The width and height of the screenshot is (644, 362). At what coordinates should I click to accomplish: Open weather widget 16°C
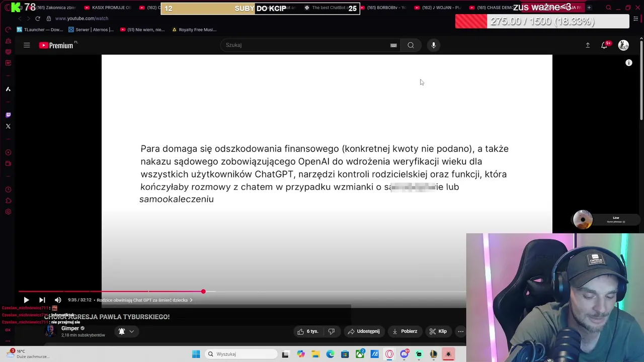point(29,354)
